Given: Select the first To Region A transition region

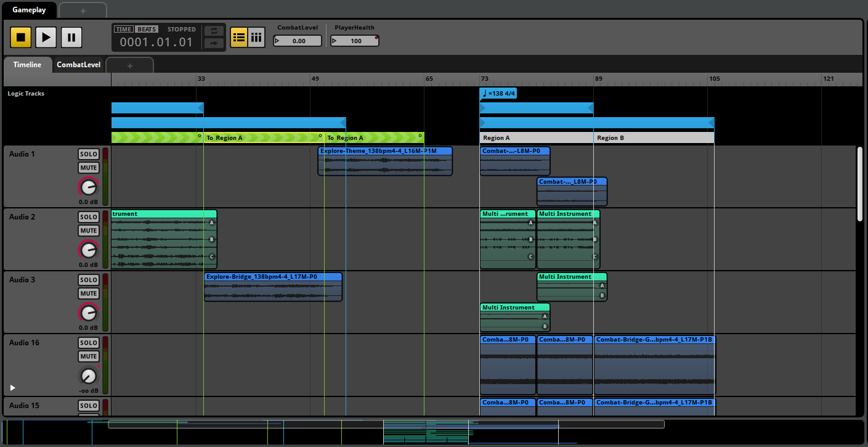Looking at the screenshot, I should tap(263, 137).
